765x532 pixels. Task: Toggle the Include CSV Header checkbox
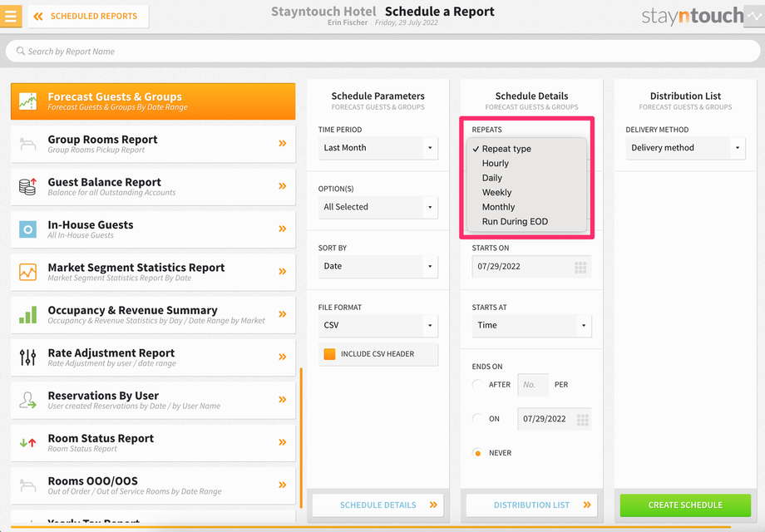(x=330, y=354)
